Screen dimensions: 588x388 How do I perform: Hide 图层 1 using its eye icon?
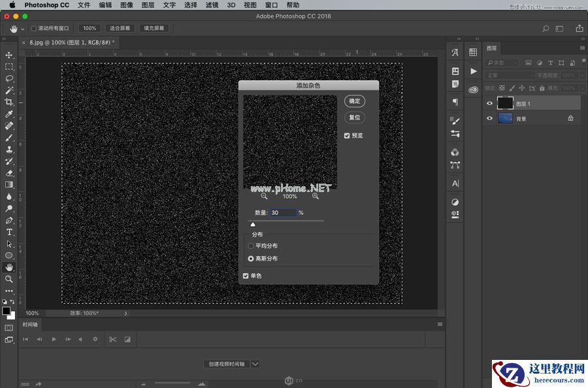489,103
